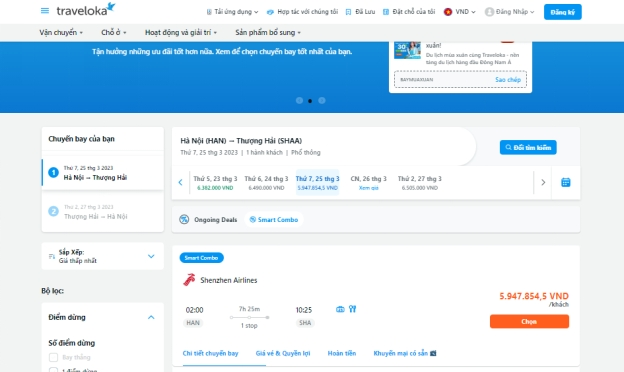This screenshot has width=624, height=372.
Task: Open Đặt chỗ của tôi bookings
Action: (413, 12)
